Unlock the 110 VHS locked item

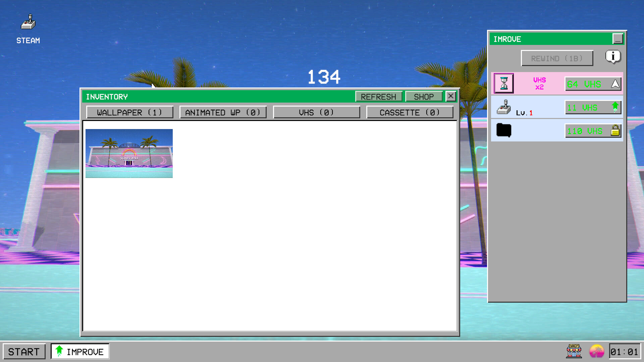593,131
